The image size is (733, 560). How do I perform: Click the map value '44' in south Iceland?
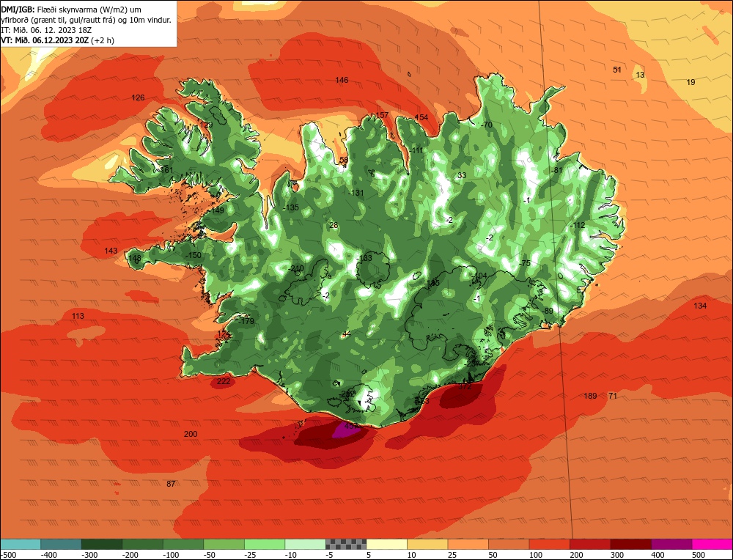click(347, 334)
